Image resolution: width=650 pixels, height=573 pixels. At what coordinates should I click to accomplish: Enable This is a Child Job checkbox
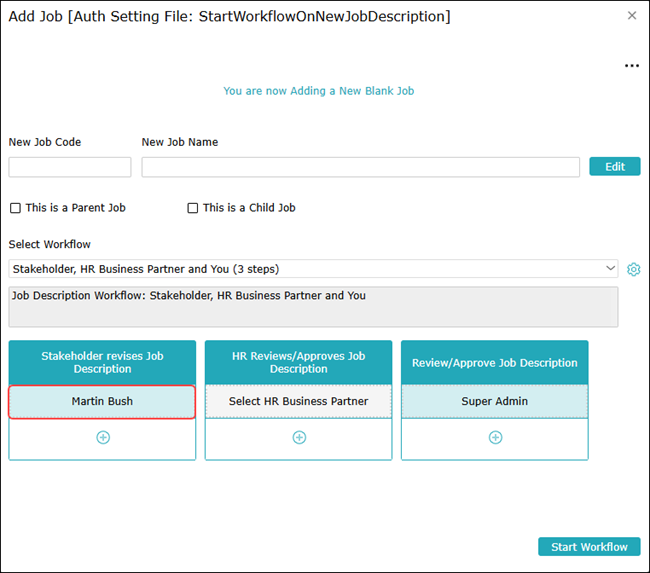click(x=193, y=208)
